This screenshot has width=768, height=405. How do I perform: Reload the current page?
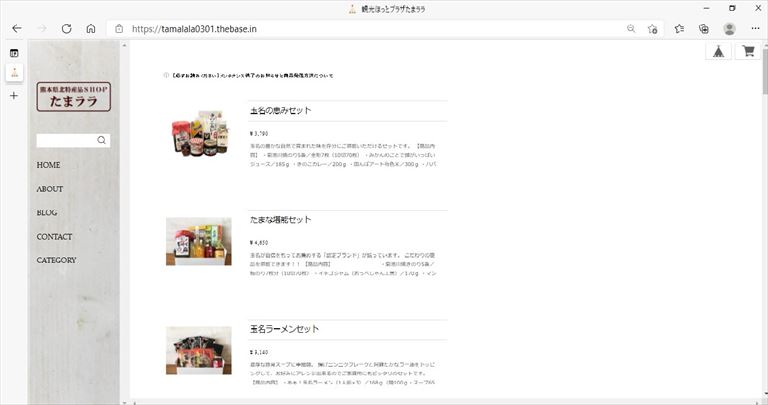pos(67,28)
